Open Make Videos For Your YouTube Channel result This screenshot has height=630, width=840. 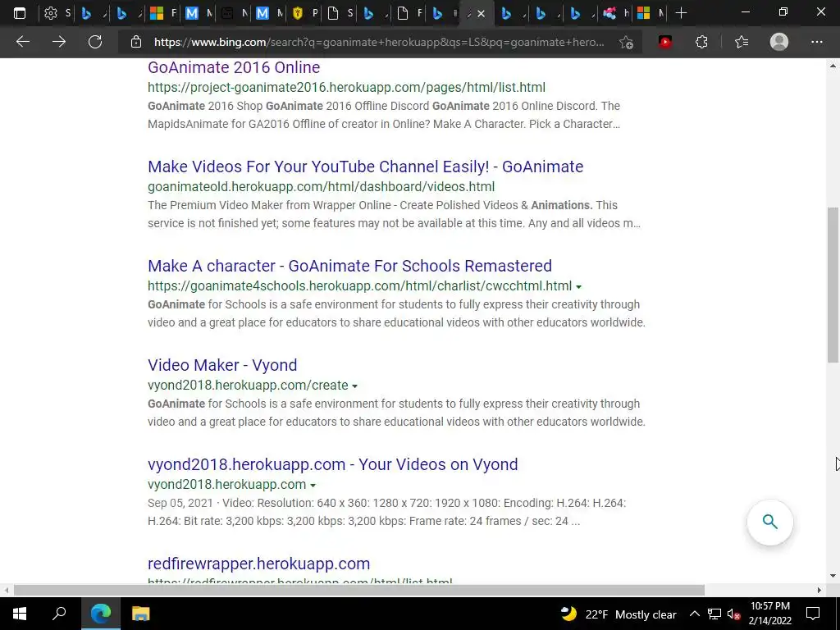coord(365,167)
